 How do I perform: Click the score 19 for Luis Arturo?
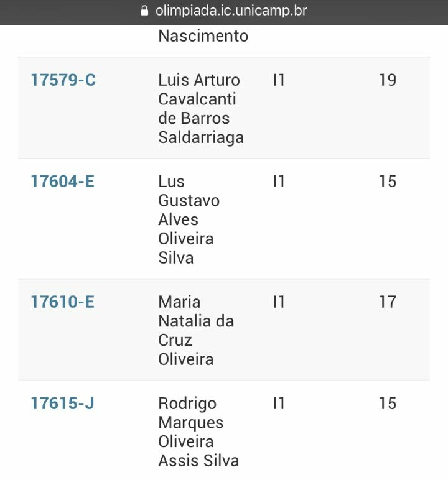pos(387,80)
